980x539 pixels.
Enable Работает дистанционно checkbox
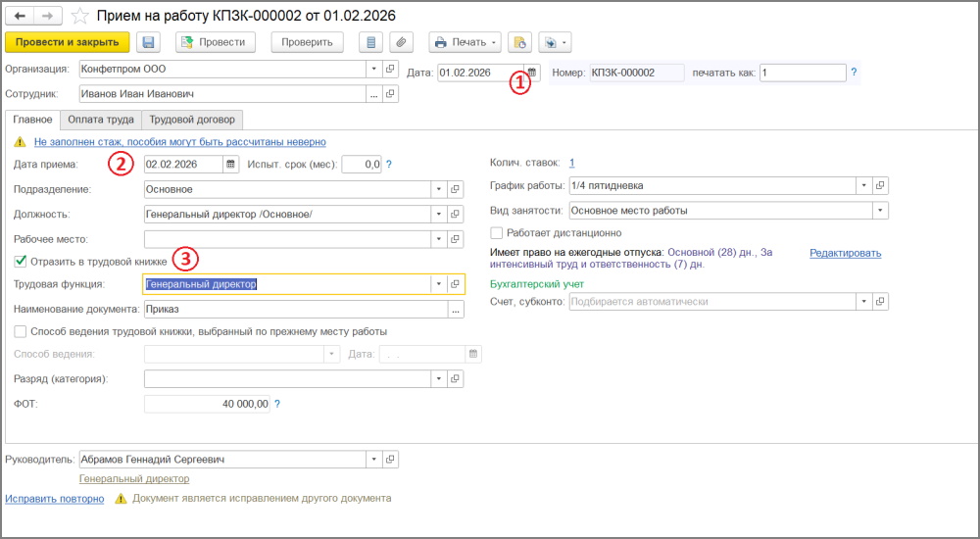(x=497, y=233)
